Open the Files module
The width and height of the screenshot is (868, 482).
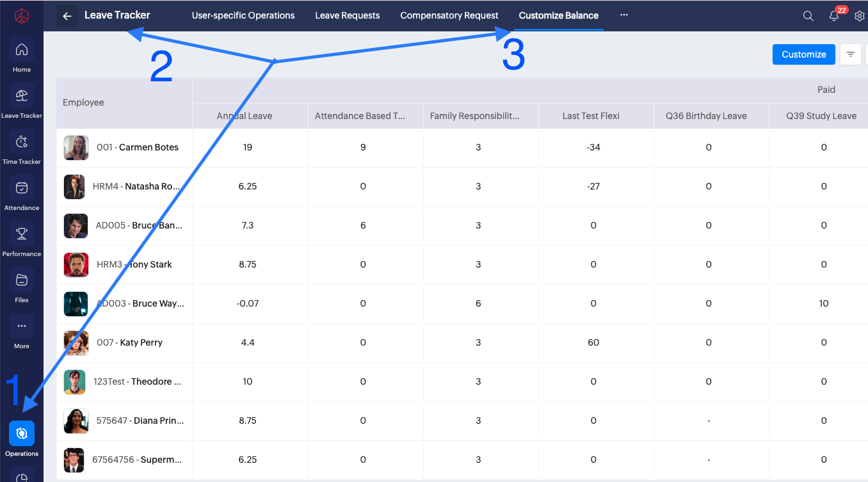(22, 280)
